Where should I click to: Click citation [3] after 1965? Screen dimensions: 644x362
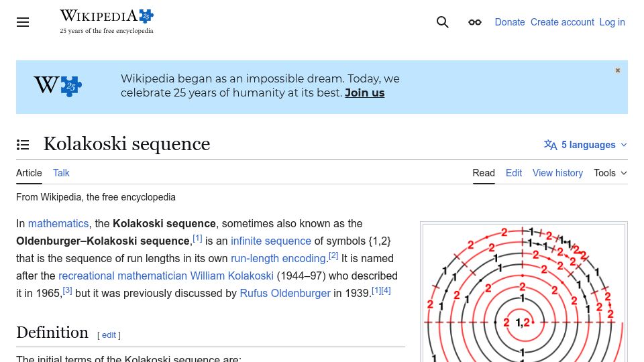[x=67, y=290]
